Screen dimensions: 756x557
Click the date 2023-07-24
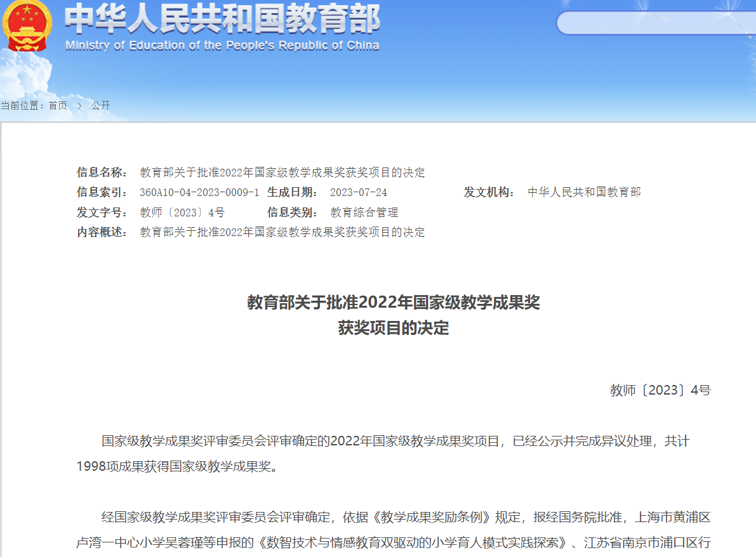tap(358, 192)
